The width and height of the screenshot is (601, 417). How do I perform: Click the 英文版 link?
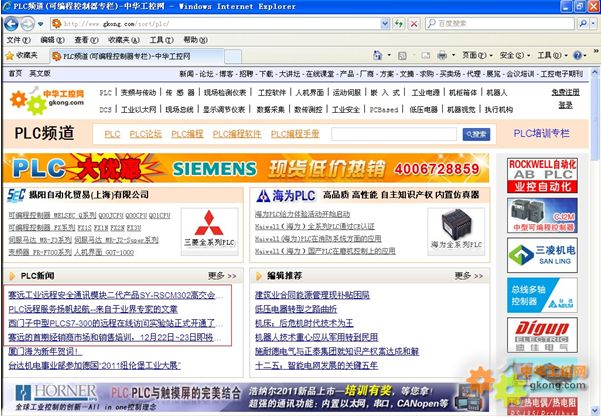click(x=40, y=73)
